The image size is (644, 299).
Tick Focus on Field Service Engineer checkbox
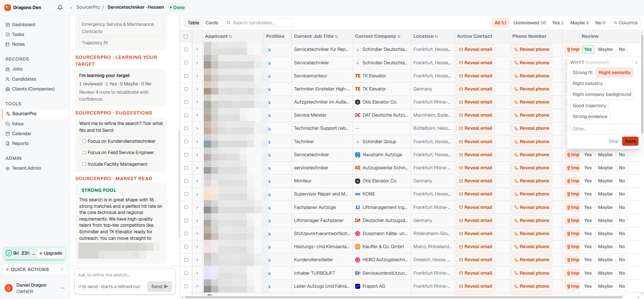pos(84,153)
